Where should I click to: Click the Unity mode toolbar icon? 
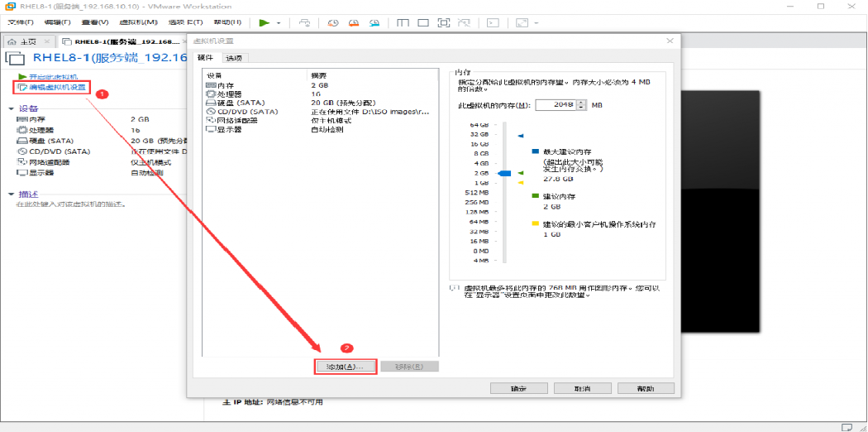pyautogui.click(x=465, y=22)
